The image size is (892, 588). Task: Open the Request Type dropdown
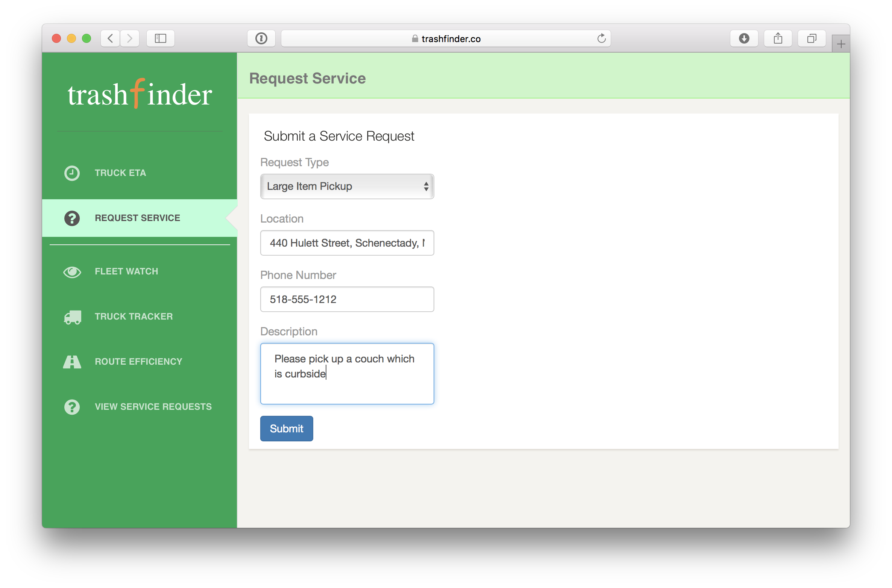[347, 186]
